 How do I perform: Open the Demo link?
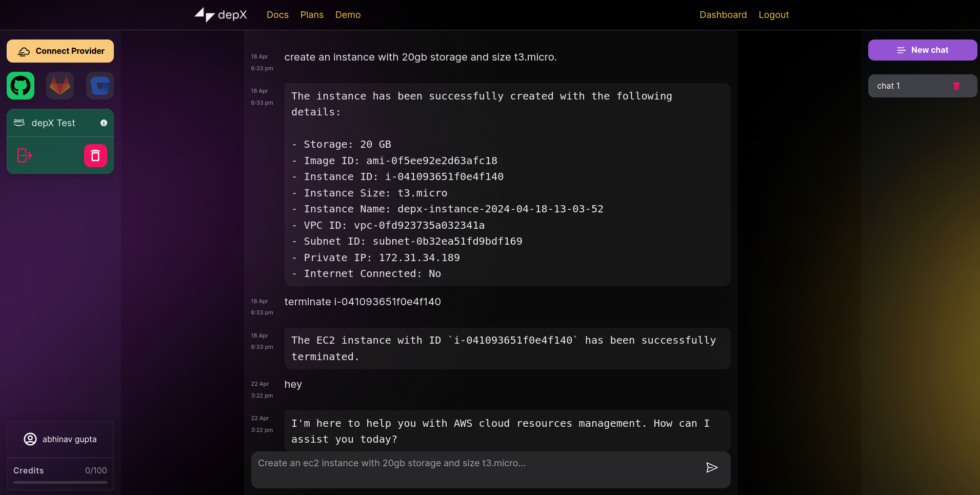coord(348,15)
